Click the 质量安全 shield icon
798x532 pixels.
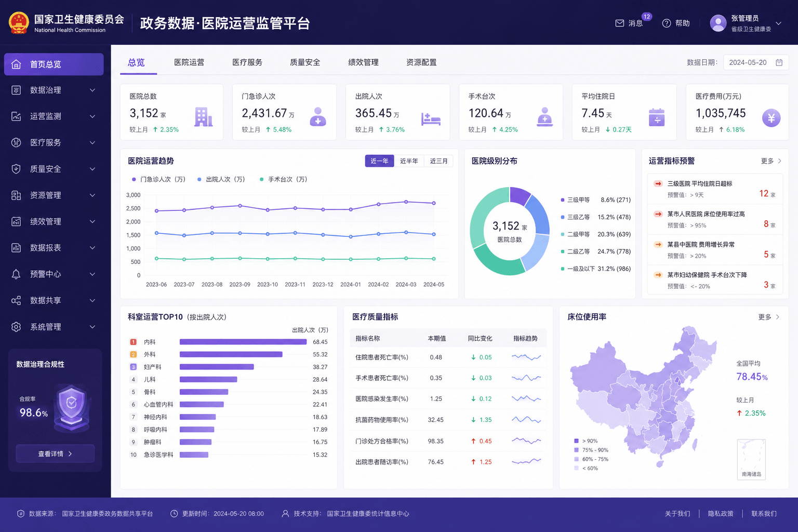click(16, 169)
